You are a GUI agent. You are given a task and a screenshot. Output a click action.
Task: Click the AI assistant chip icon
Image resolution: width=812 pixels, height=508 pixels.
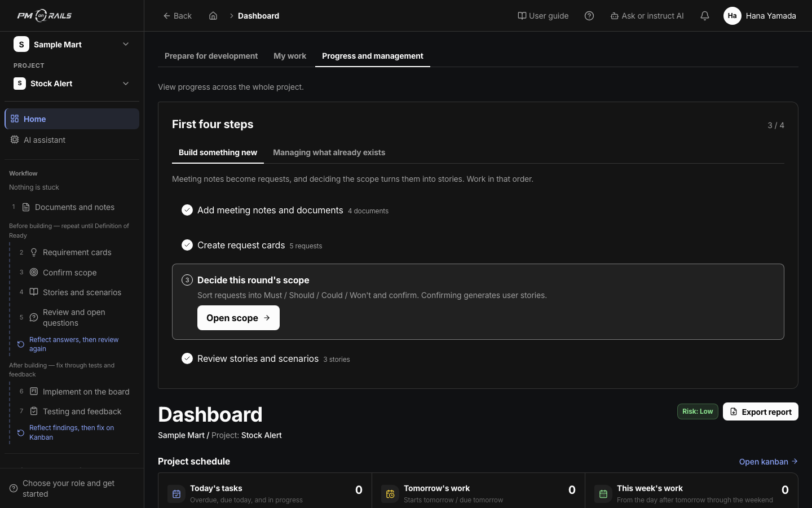point(15,139)
